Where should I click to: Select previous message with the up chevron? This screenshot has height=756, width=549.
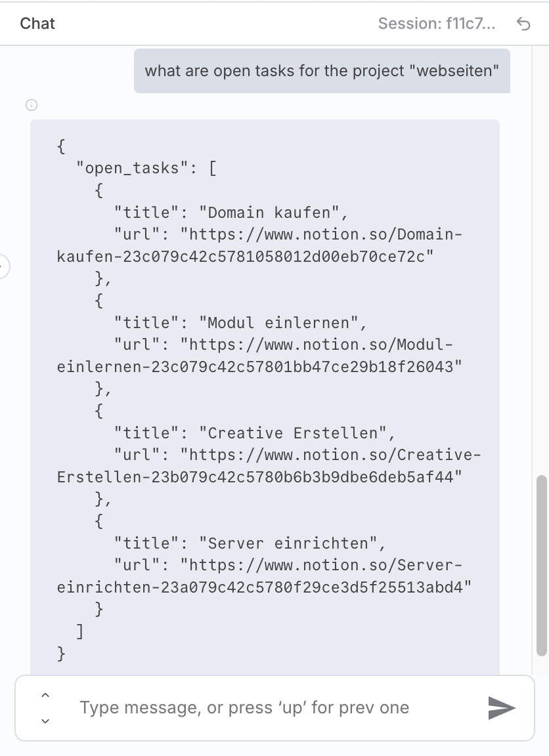[45, 695]
